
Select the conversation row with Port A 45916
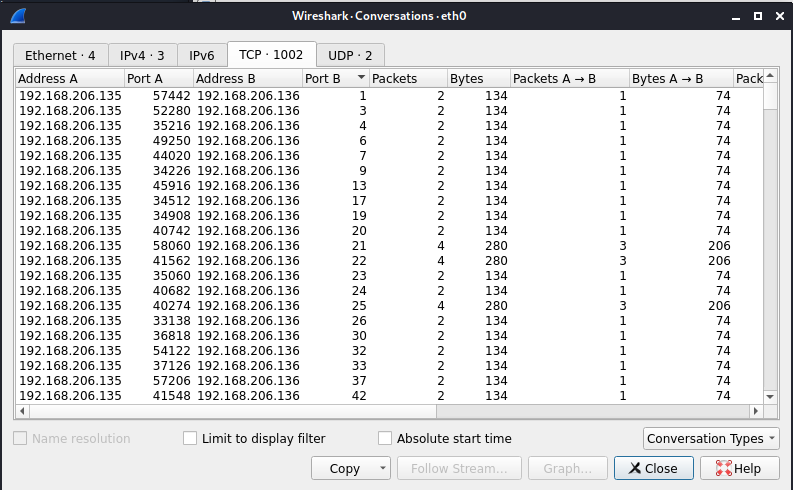coord(388,186)
